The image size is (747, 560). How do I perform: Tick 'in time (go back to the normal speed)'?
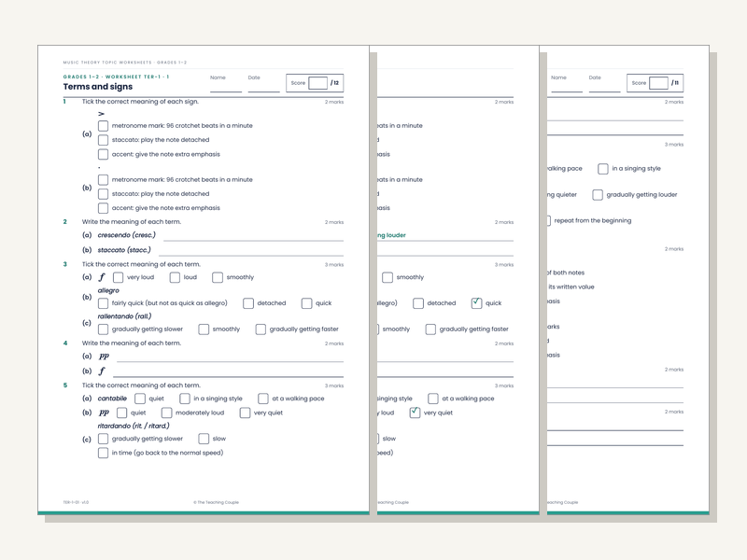point(103,453)
